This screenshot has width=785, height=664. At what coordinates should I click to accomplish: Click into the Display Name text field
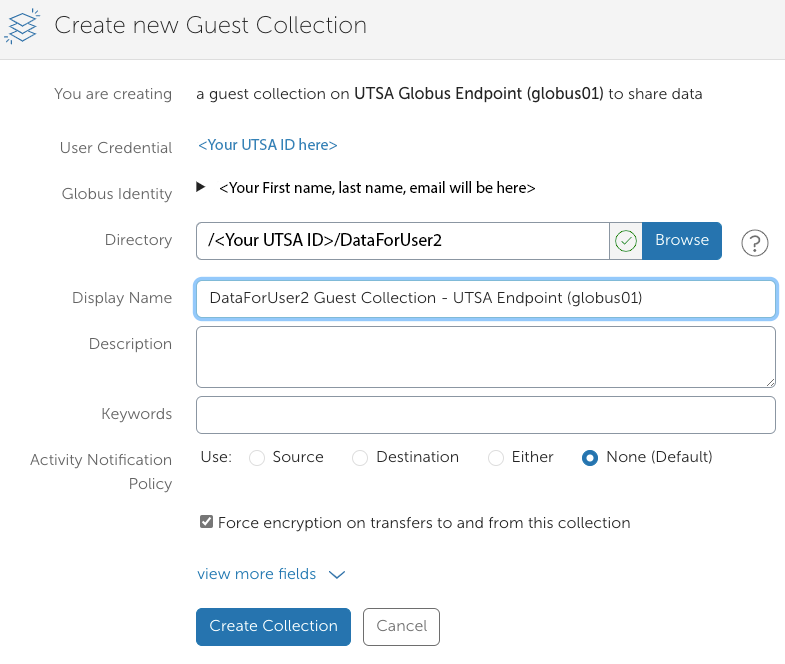pyautogui.click(x=486, y=298)
